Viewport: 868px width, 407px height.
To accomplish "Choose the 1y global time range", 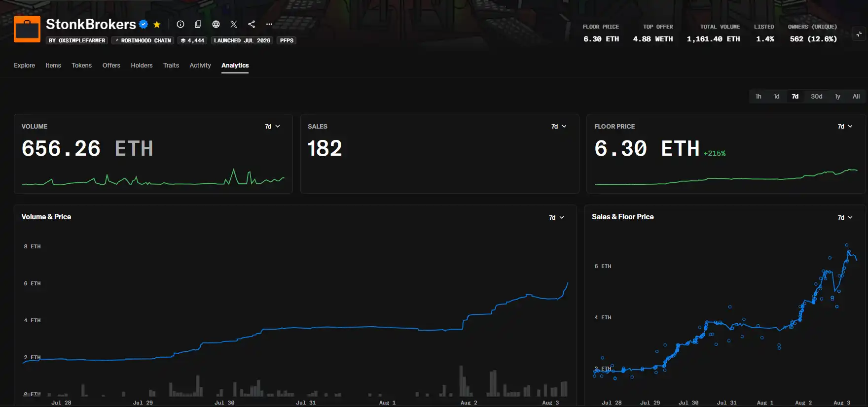I will pos(837,97).
